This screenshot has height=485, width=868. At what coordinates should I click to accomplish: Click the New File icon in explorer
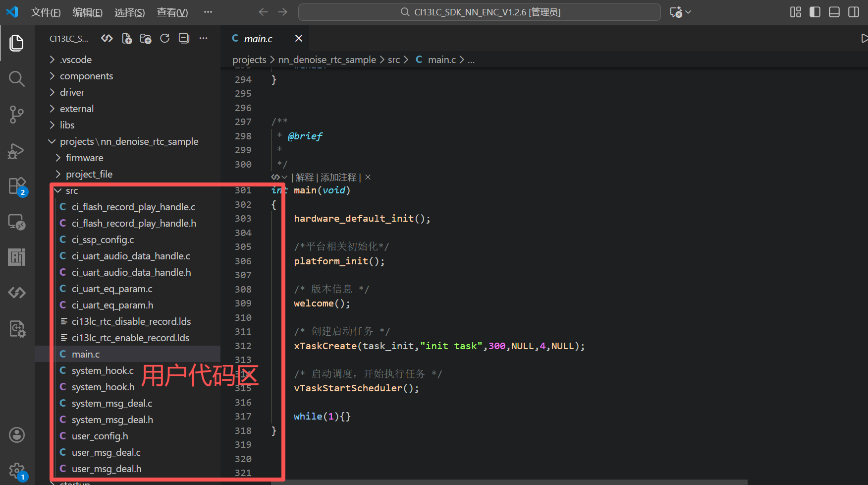point(127,39)
